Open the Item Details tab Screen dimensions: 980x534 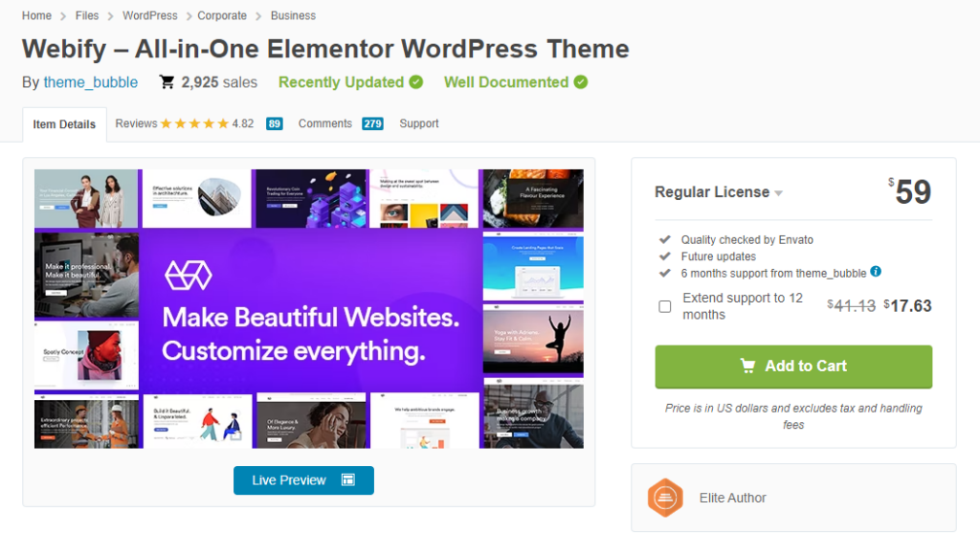coord(64,124)
